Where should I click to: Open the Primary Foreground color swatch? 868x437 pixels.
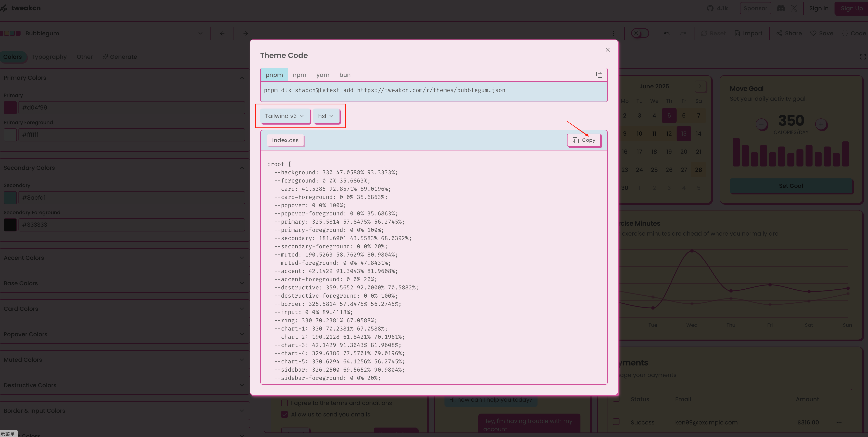10,135
